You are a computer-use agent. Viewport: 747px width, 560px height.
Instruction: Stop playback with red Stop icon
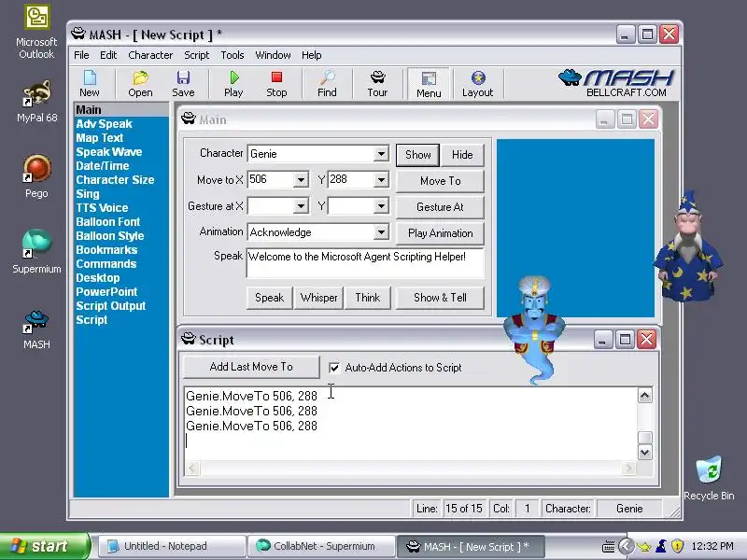[x=276, y=84]
